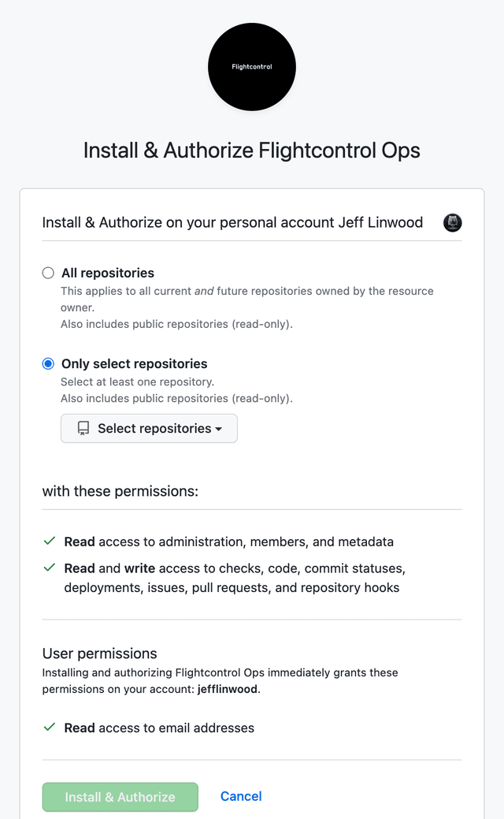
Task: Click the repository icon in Select repositories button
Action: tap(83, 428)
